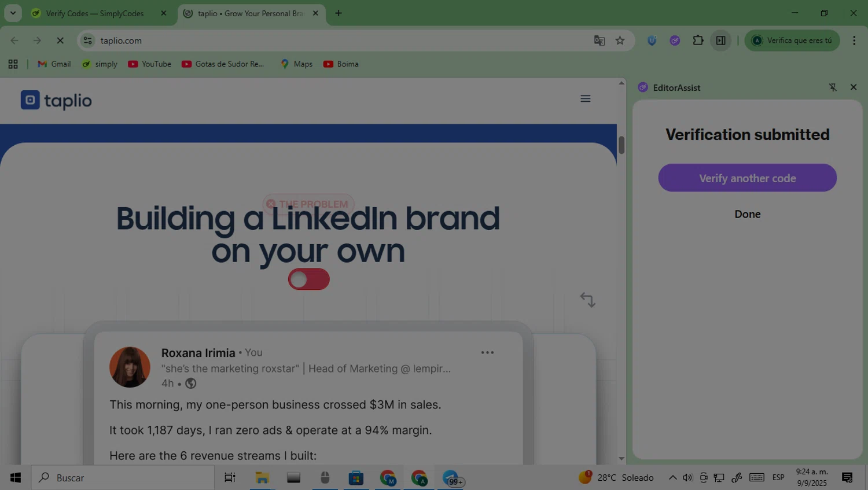Open the Bitwarden shield extension
The width and height of the screenshot is (868, 490).
pos(652,40)
